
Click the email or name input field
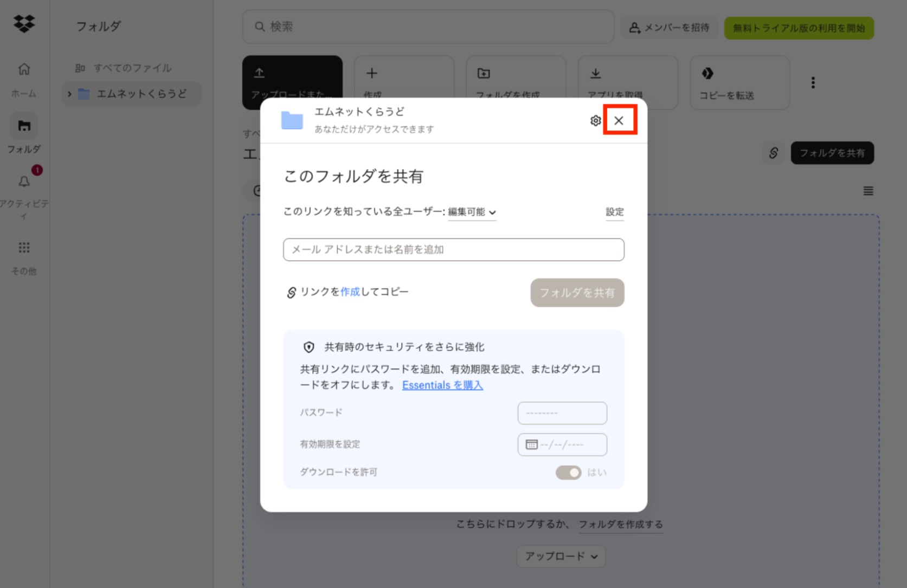(453, 250)
